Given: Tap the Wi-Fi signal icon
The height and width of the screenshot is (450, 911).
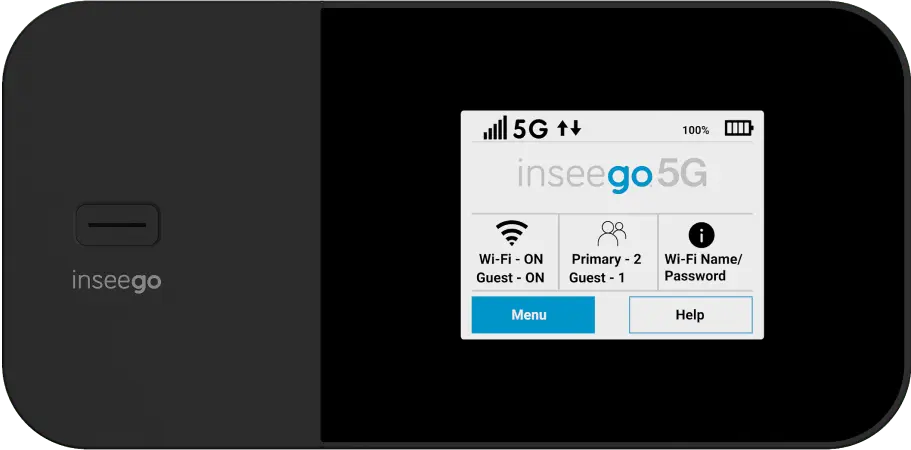Looking at the screenshot, I should click(x=512, y=233).
